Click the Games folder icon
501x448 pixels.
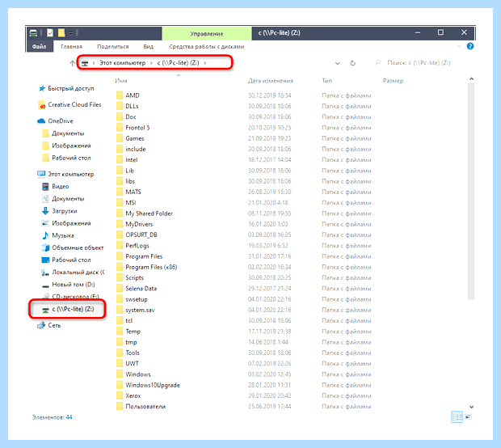[x=120, y=138]
